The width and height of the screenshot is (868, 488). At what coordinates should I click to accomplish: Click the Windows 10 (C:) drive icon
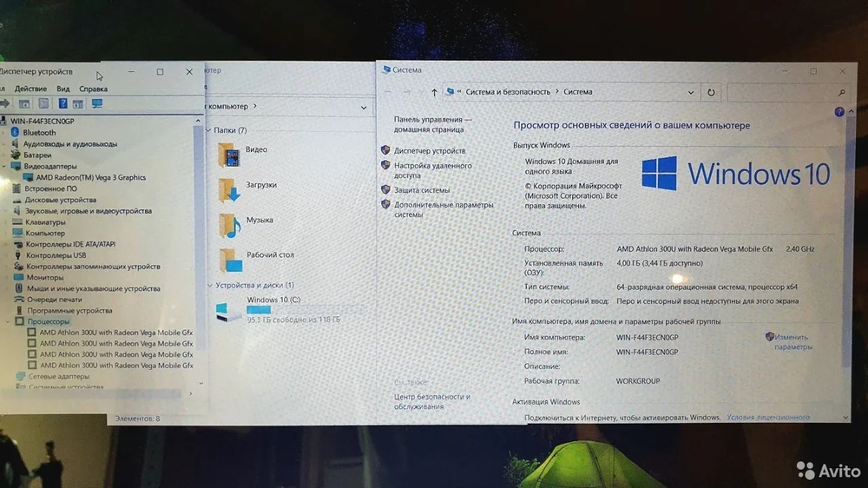pos(228,312)
